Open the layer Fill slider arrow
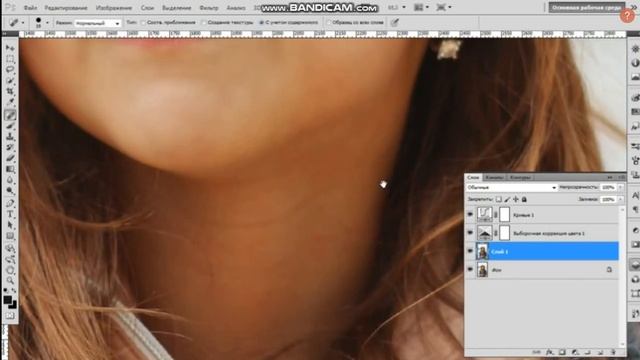The image size is (640, 360). [x=620, y=199]
